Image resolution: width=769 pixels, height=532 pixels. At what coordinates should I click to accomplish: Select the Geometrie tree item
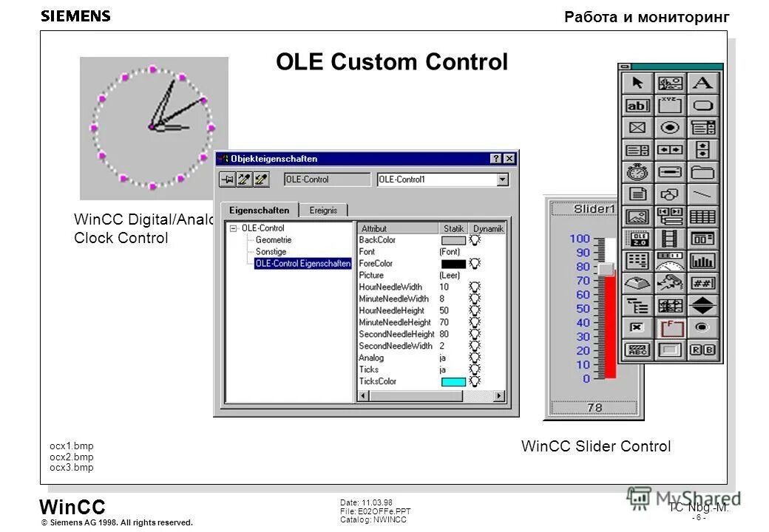(274, 240)
